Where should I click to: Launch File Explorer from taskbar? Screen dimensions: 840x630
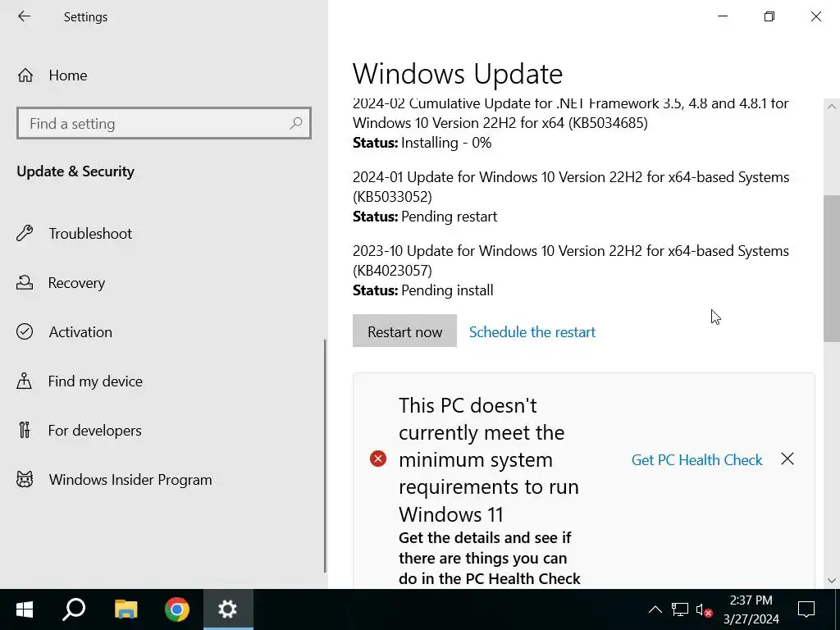126,609
